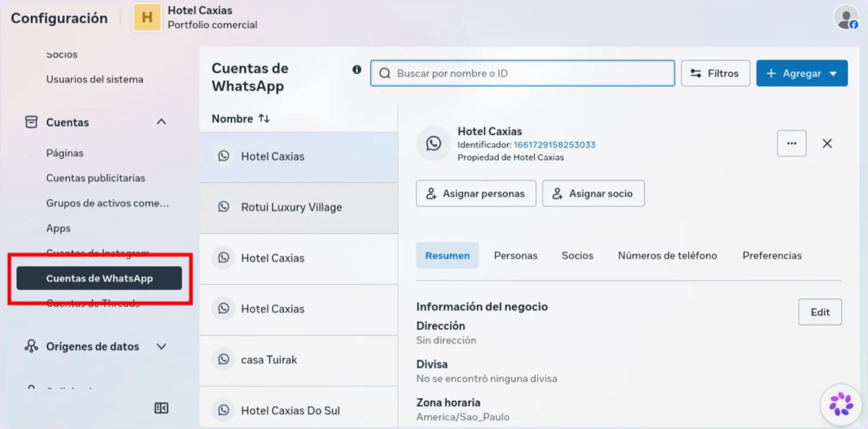Open the purple flower assistant icon
Image resolution: width=868 pixels, height=429 pixels.
coord(841,404)
